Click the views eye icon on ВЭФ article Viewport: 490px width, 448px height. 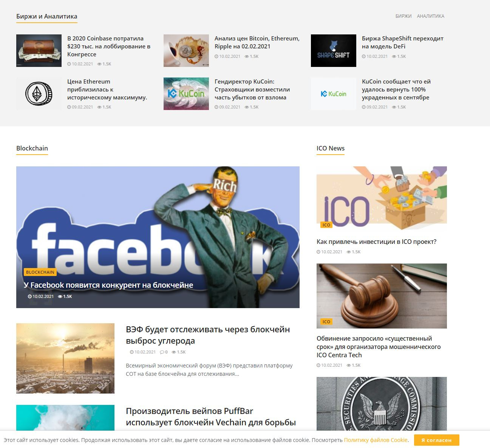(x=174, y=352)
